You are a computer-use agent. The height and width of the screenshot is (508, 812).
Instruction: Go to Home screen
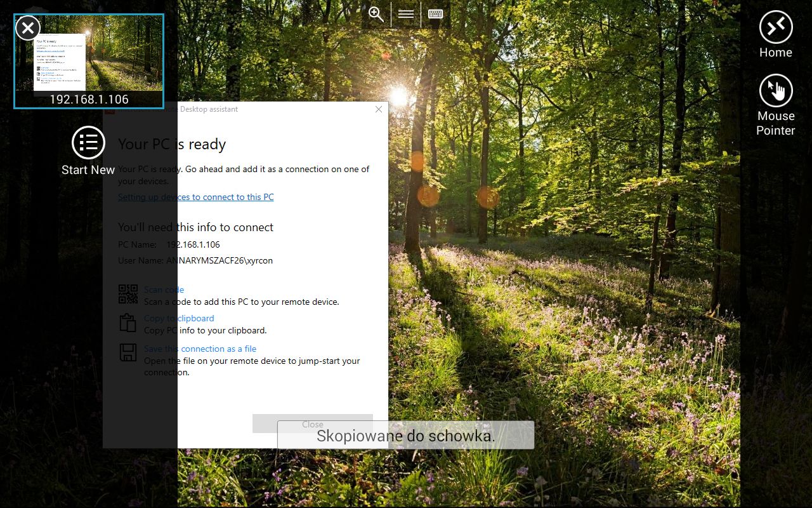click(x=776, y=35)
